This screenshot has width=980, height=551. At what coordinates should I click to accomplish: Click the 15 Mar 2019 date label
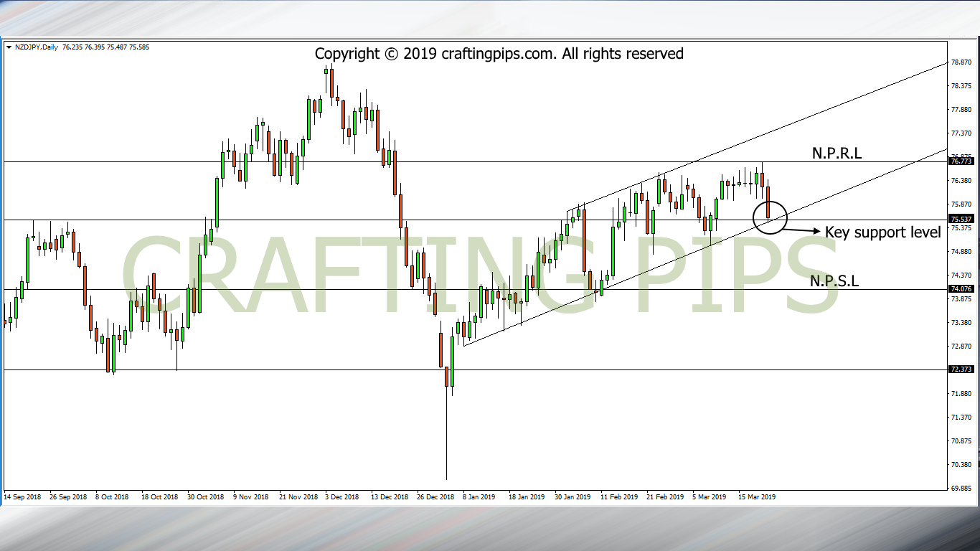coord(757,496)
